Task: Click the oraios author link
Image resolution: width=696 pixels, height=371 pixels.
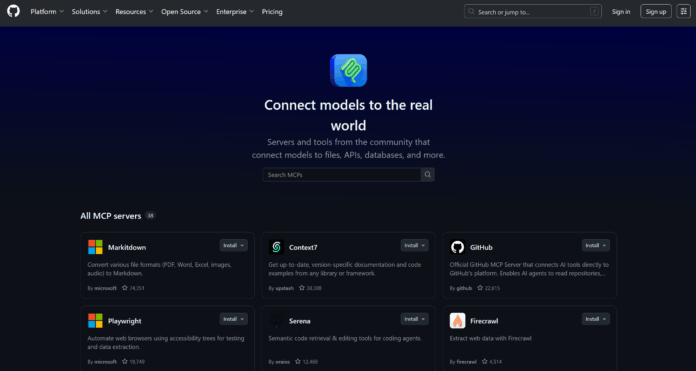Action: (x=282, y=362)
